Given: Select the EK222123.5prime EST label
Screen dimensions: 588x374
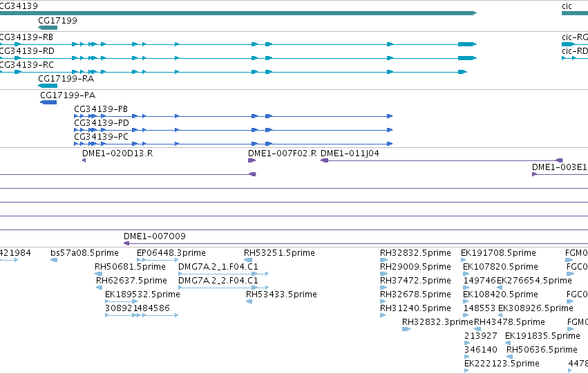Looking at the screenshot, I should [502, 364].
